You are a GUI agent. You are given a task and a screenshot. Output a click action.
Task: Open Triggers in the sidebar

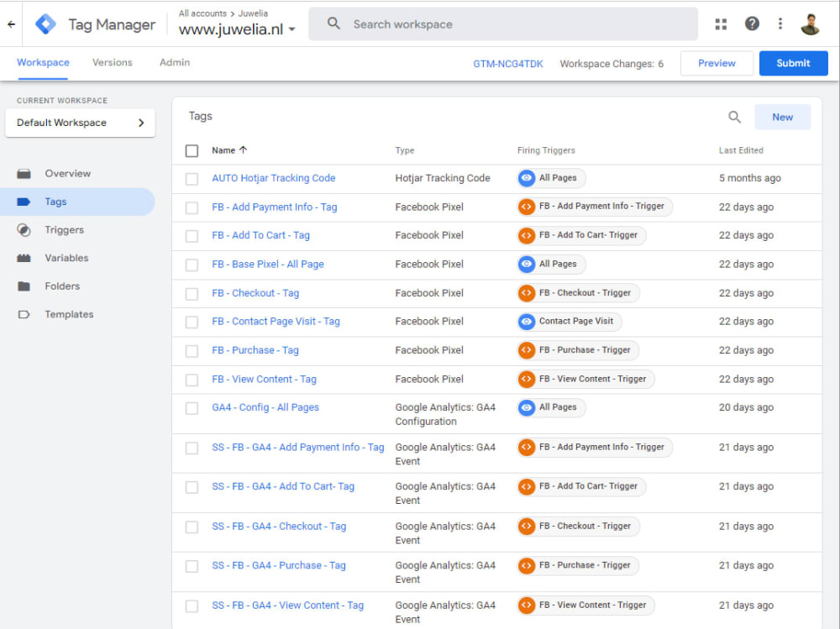(65, 230)
